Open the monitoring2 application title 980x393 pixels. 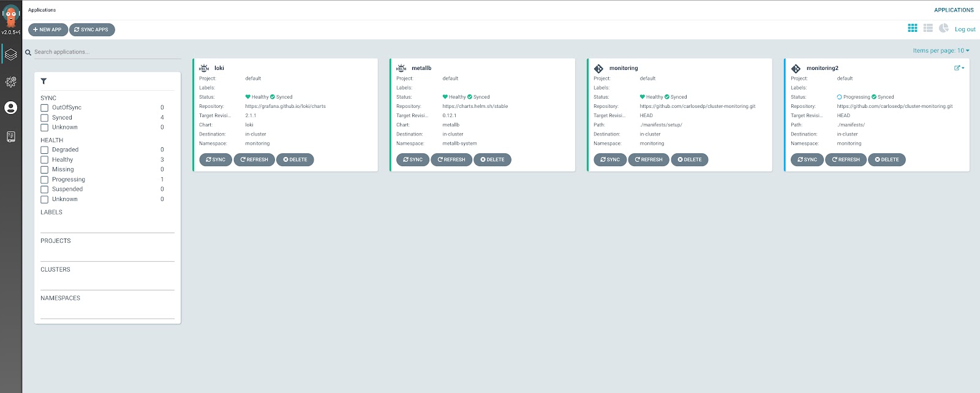click(x=823, y=68)
